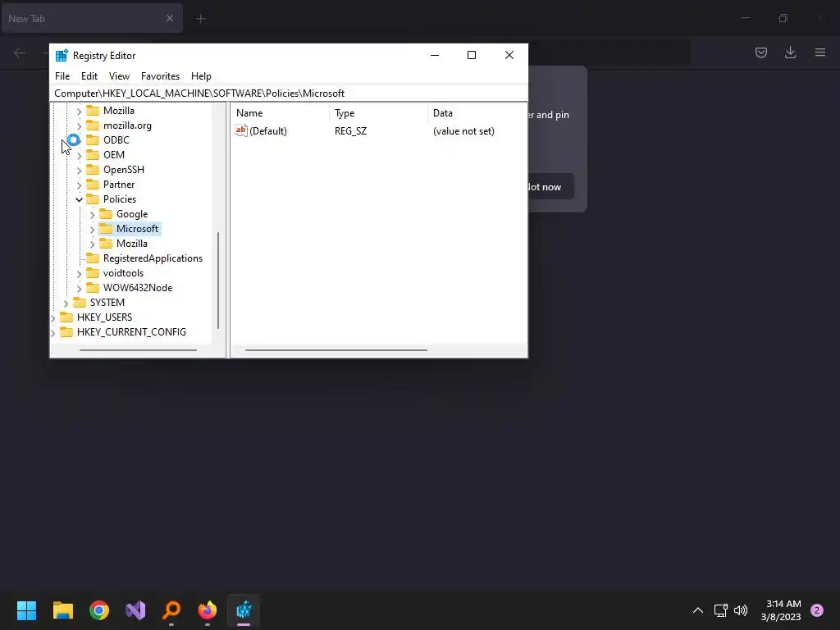The width and height of the screenshot is (840, 630).
Task: Open the File menu in Registry Editor
Action: coord(62,76)
